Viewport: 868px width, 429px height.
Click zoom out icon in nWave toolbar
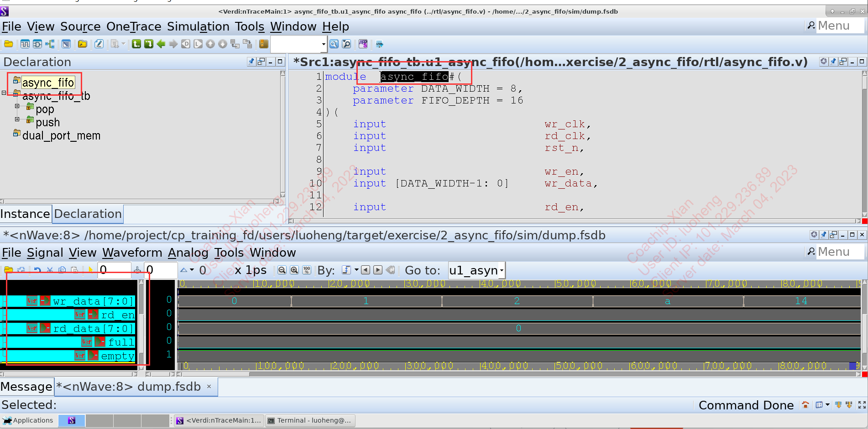click(282, 270)
